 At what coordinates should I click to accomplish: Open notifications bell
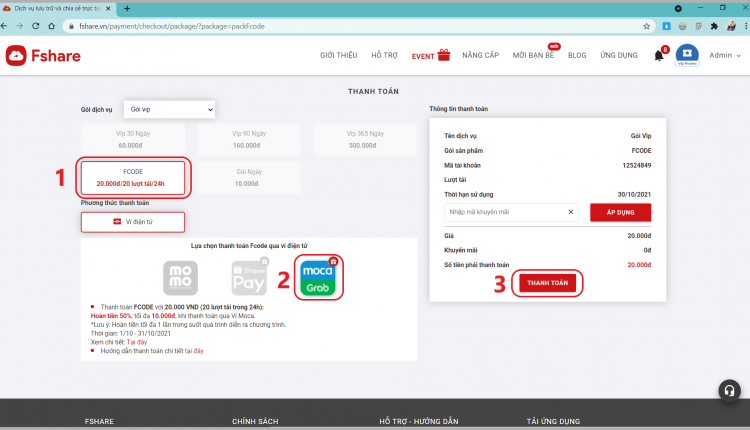coord(659,55)
